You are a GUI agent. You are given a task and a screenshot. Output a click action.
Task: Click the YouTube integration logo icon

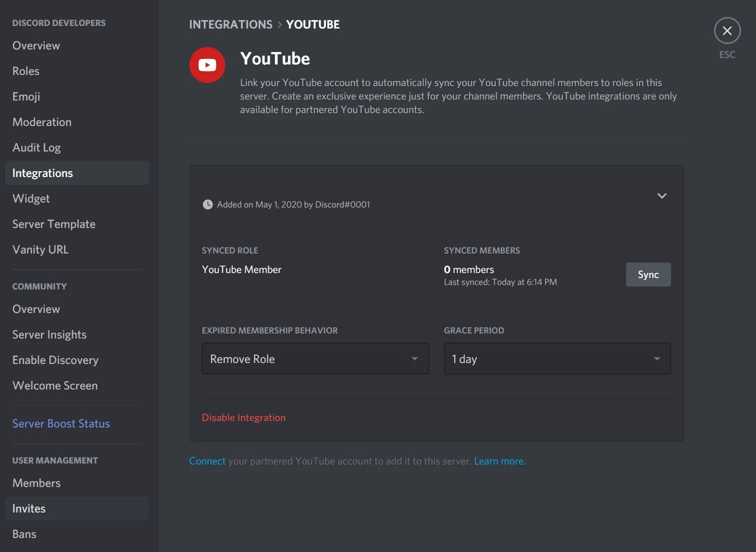click(207, 64)
